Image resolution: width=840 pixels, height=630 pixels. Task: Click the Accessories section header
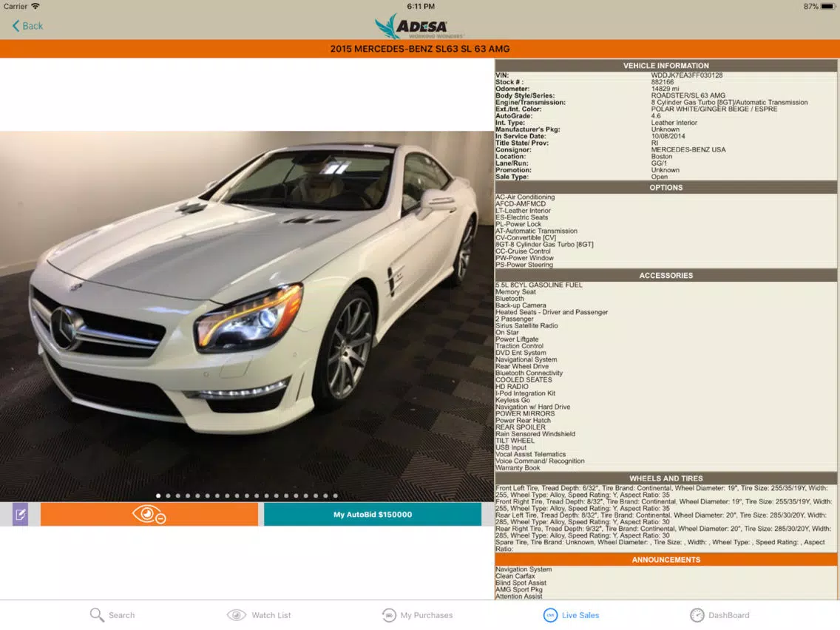[x=666, y=275]
